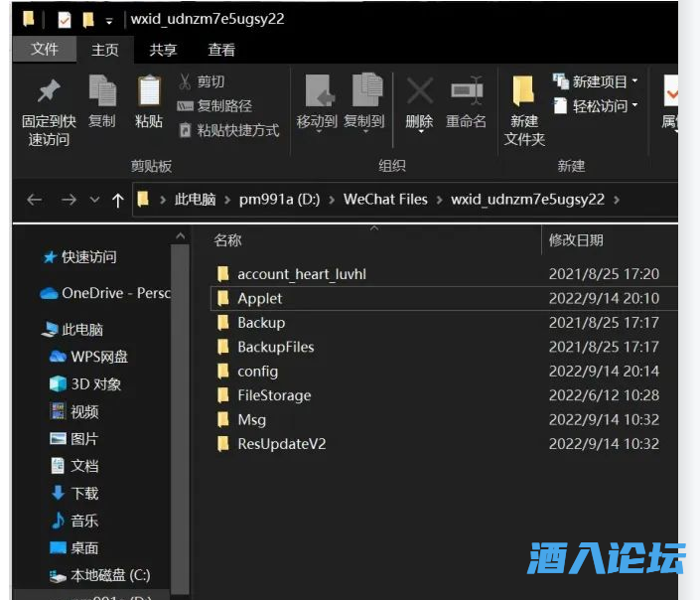Select the BackupFiles folder
The height and width of the screenshot is (600, 700).
tap(276, 347)
